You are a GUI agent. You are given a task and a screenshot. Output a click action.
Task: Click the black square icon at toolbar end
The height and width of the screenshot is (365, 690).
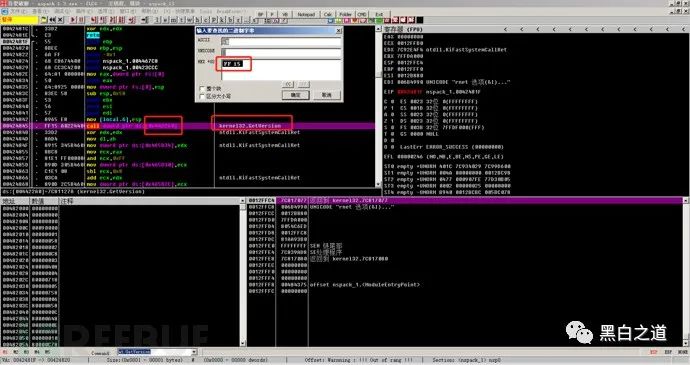coord(420,20)
